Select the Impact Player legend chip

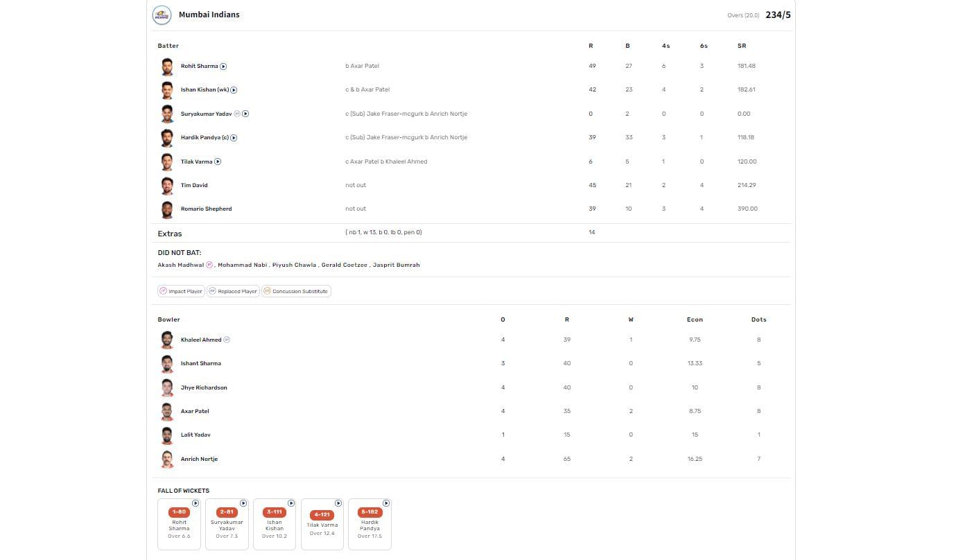point(181,291)
